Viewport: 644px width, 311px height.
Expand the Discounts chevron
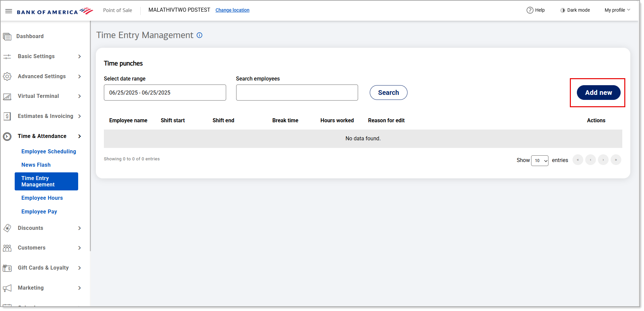[x=79, y=228]
